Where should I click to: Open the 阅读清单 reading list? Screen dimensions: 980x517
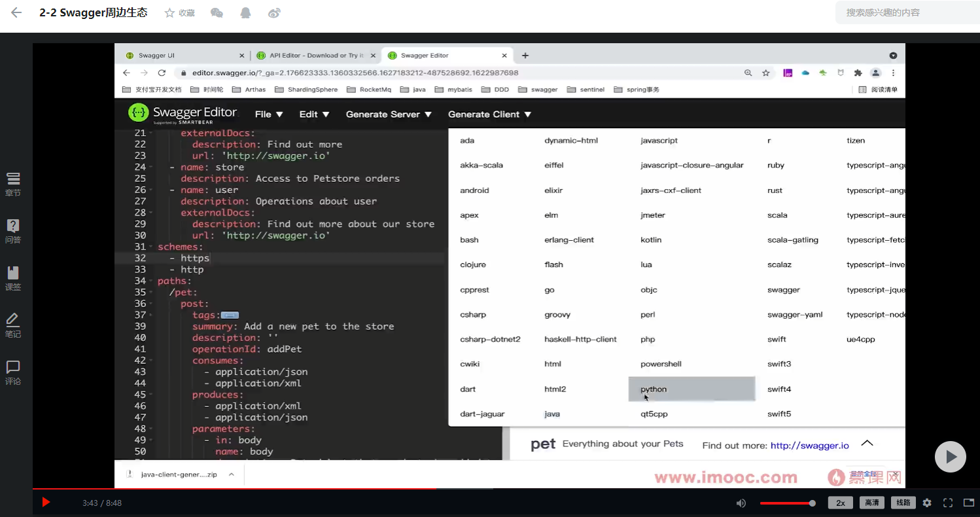click(878, 90)
